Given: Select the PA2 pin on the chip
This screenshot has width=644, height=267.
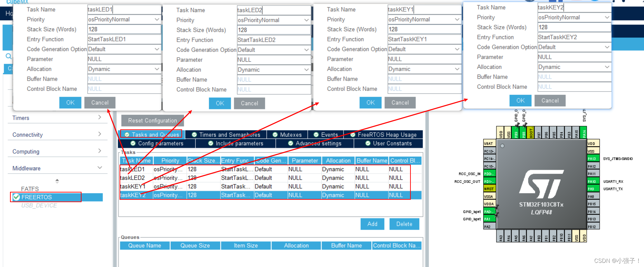Looking at the screenshot, I should 489,227.
